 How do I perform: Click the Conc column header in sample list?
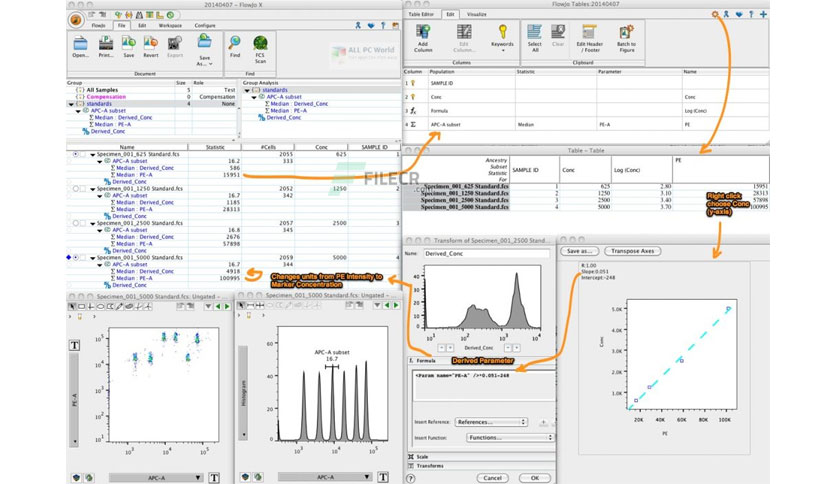(321, 147)
